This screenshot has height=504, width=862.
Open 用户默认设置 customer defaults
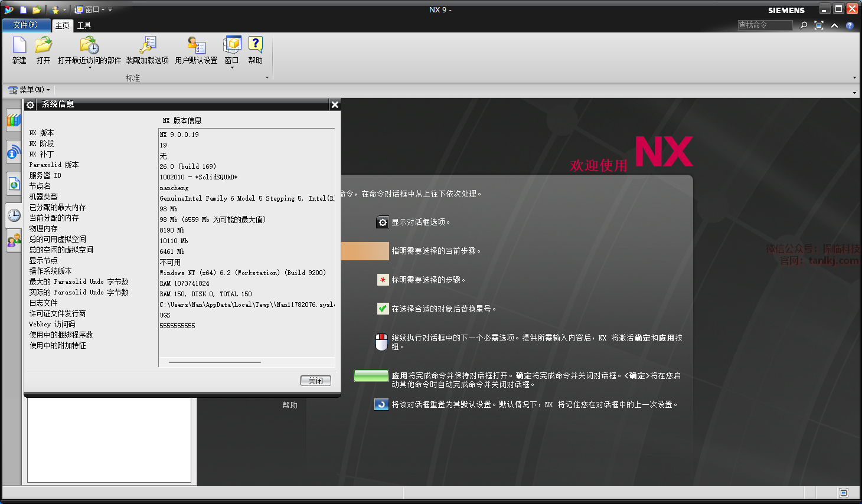coord(196,45)
